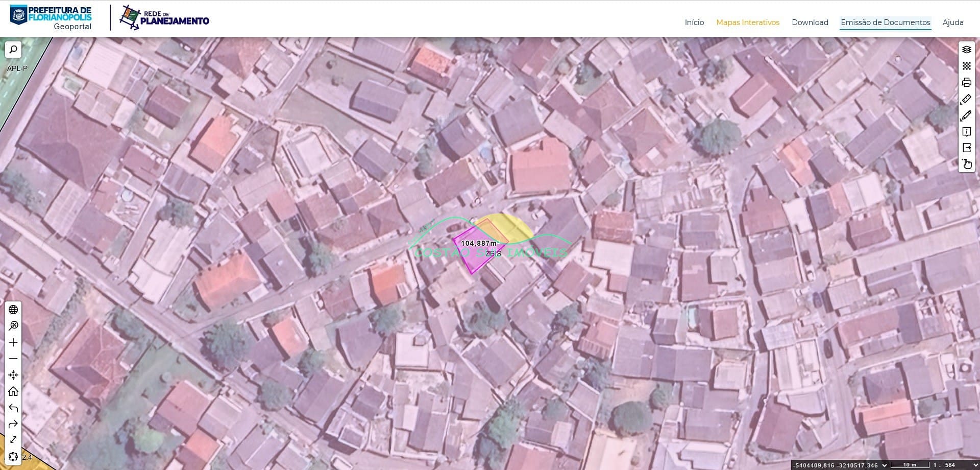This screenshot has width=980, height=470.
Task: Expand the coordinate system dropdown
Action: coord(885,465)
